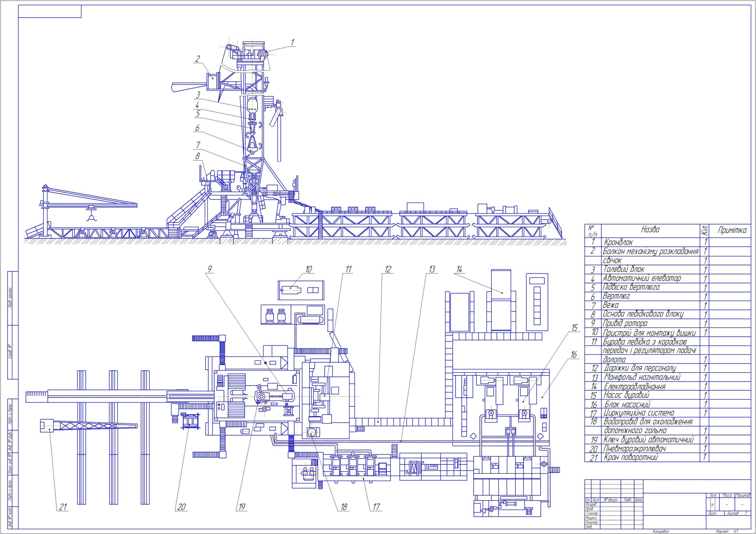Select drawing callout number 12 in the plan view
Image resolution: width=756 pixels, height=534 pixels.
(x=388, y=269)
